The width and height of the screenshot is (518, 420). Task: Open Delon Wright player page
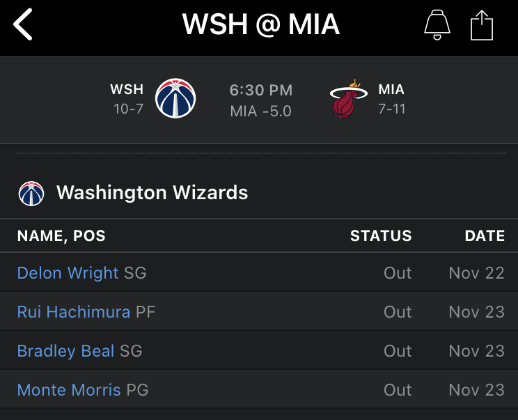pos(68,273)
